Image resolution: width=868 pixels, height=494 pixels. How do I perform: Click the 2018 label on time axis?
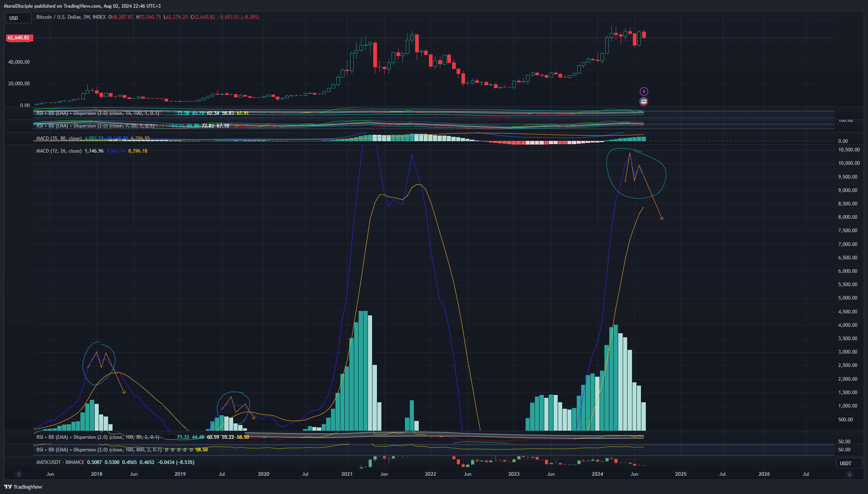(97, 474)
